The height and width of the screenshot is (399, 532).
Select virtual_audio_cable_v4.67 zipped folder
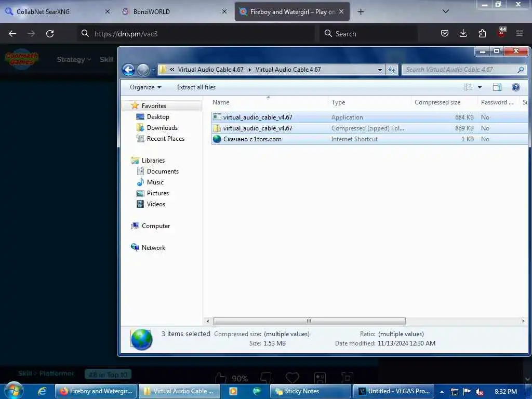coord(369,128)
